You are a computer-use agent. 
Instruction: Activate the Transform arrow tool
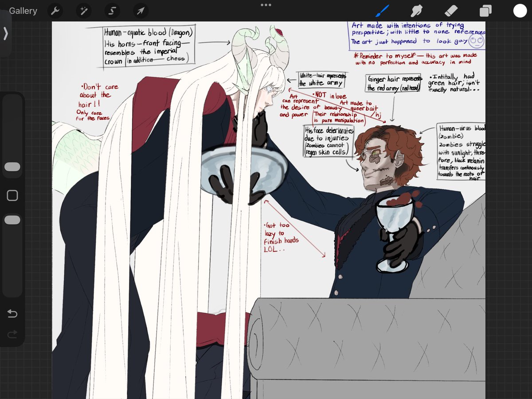pyautogui.click(x=140, y=11)
